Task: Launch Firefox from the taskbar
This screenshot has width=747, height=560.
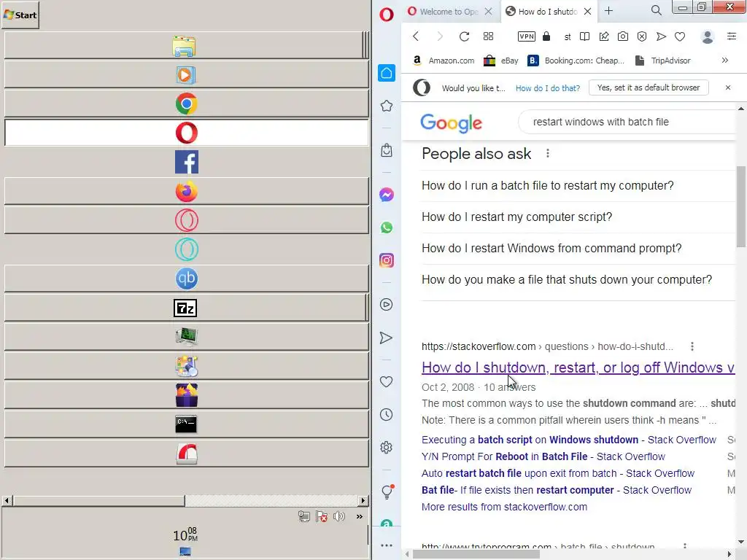Action: (x=186, y=192)
